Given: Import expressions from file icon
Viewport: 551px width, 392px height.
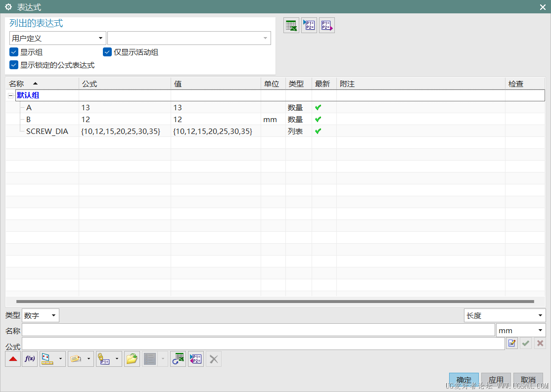Looking at the screenshot, I should point(309,25).
